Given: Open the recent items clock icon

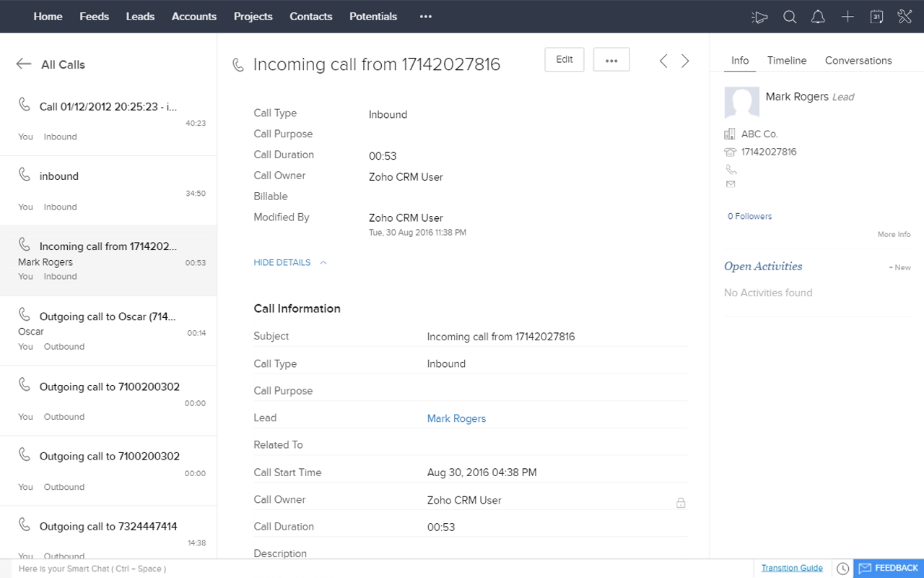Looking at the screenshot, I should [842, 569].
